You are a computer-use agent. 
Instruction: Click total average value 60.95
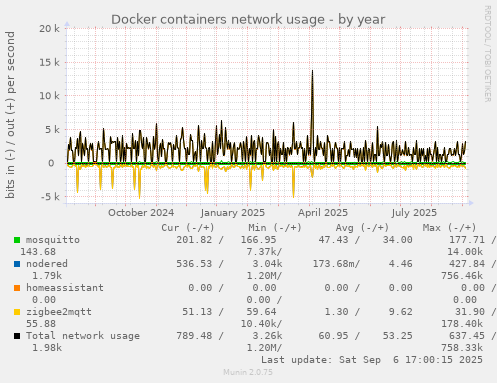click(333, 336)
